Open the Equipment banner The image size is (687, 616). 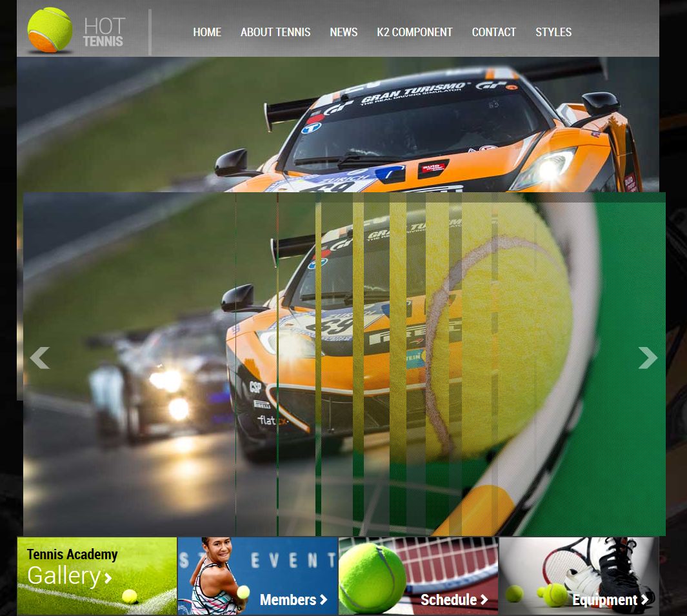pyautogui.click(x=579, y=576)
